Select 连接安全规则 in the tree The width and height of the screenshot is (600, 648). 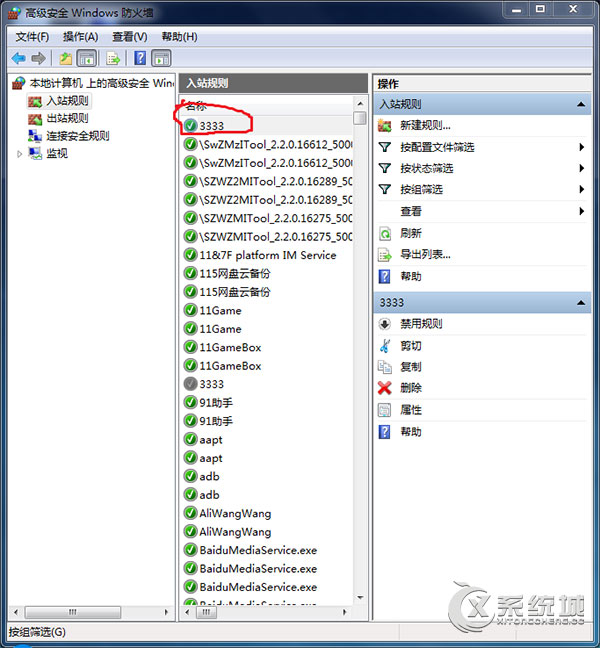pos(78,136)
